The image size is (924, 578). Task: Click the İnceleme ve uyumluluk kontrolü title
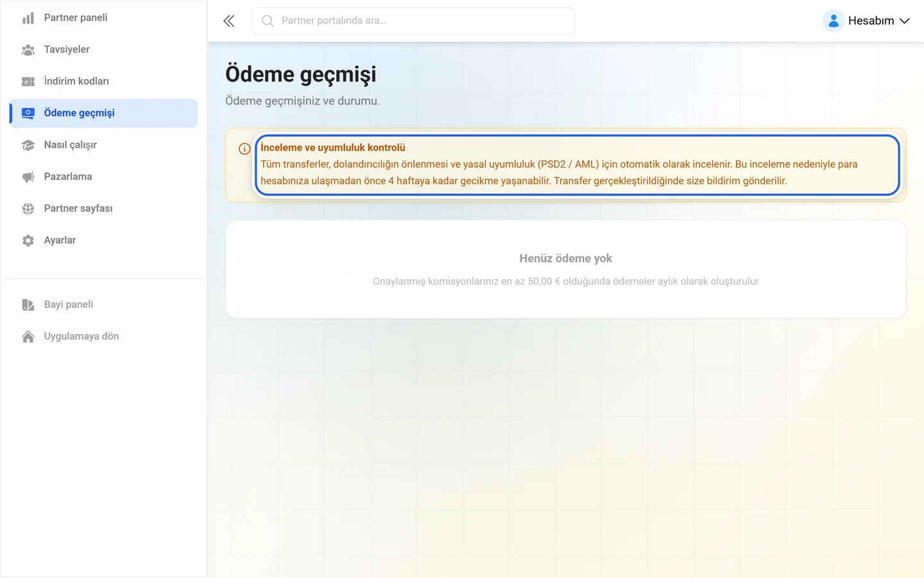click(333, 148)
